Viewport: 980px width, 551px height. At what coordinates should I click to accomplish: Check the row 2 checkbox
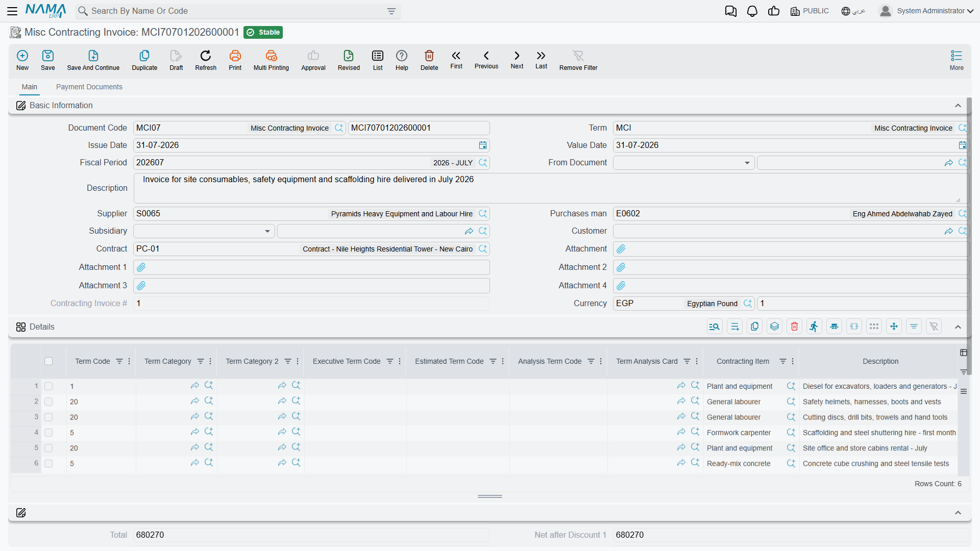click(48, 402)
